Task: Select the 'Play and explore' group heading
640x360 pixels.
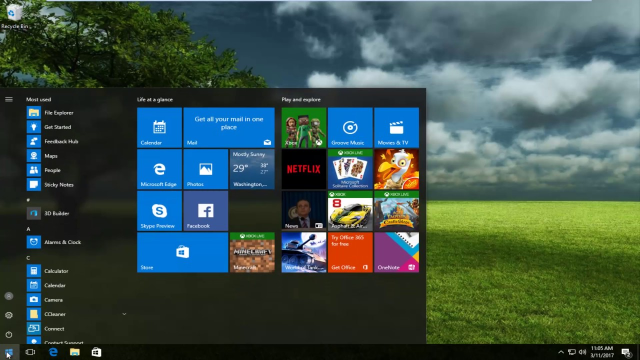Action: pos(301,100)
